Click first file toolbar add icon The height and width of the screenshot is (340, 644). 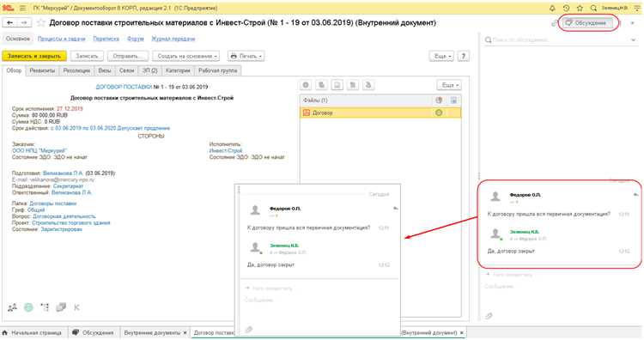[306, 85]
